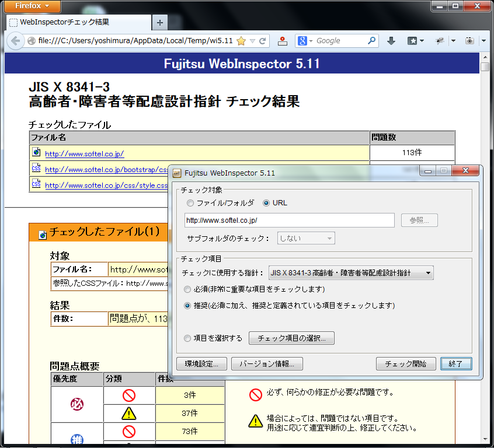Open the bookmarks menu star button
The height and width of the screenshot is (448, 494).
point(415,41)
